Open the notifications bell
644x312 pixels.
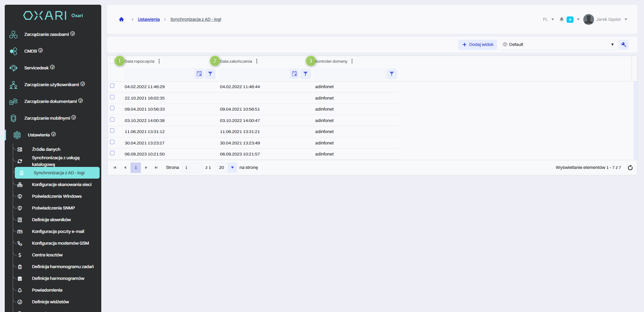(561, 19)
